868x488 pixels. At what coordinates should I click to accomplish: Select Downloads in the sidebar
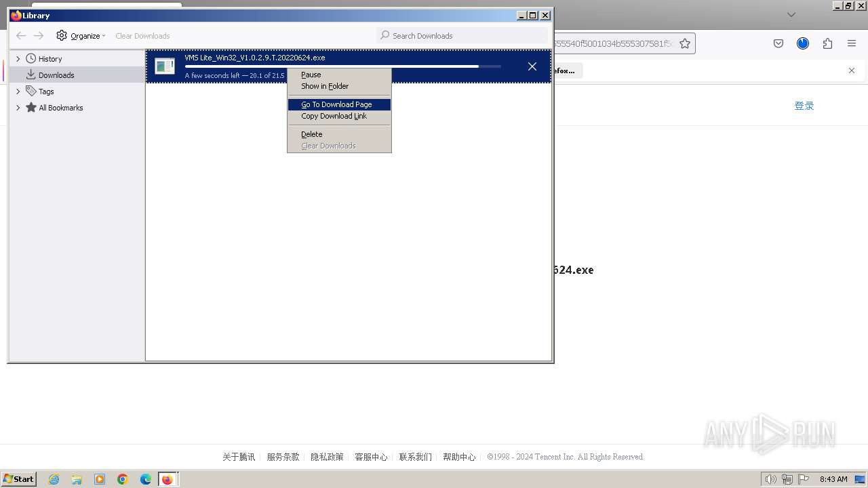(56, 75)
